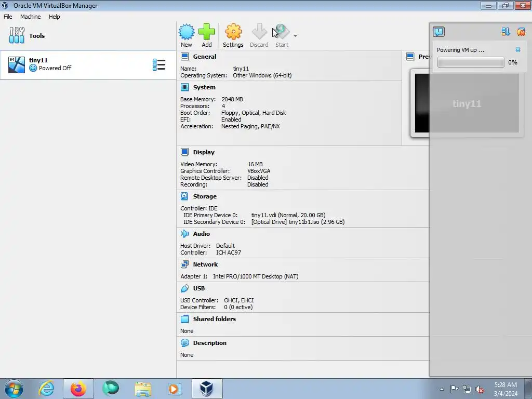Open the Help menu
Image resolution: width=532 pixels, height=399 pixels.
pyautogui.click(x=54, y=17)
